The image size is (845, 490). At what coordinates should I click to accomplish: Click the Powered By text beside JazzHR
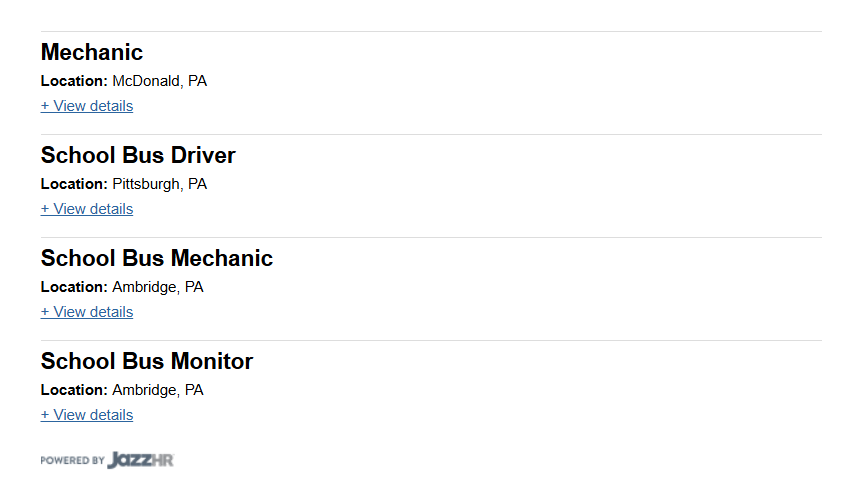pos(72,460)
